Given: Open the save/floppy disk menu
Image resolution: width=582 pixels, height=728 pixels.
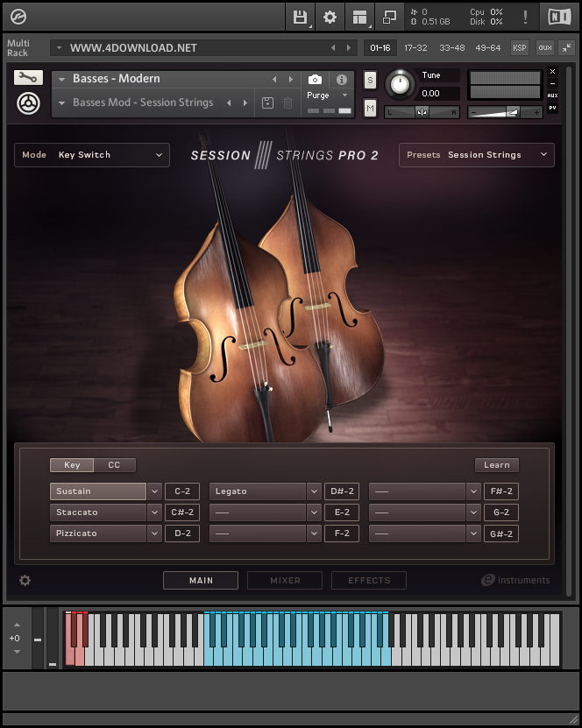Looking at the screenshot, I should 300,18.
